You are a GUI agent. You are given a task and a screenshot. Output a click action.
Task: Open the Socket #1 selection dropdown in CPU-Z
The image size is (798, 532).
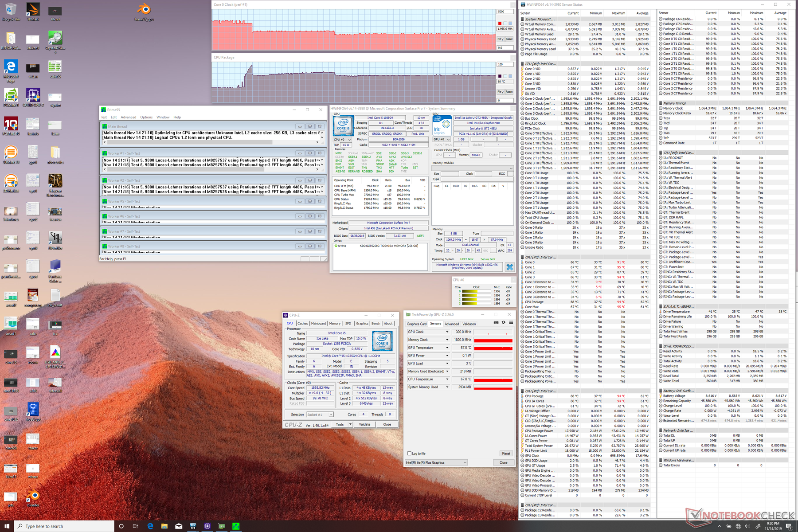[320, 415]
